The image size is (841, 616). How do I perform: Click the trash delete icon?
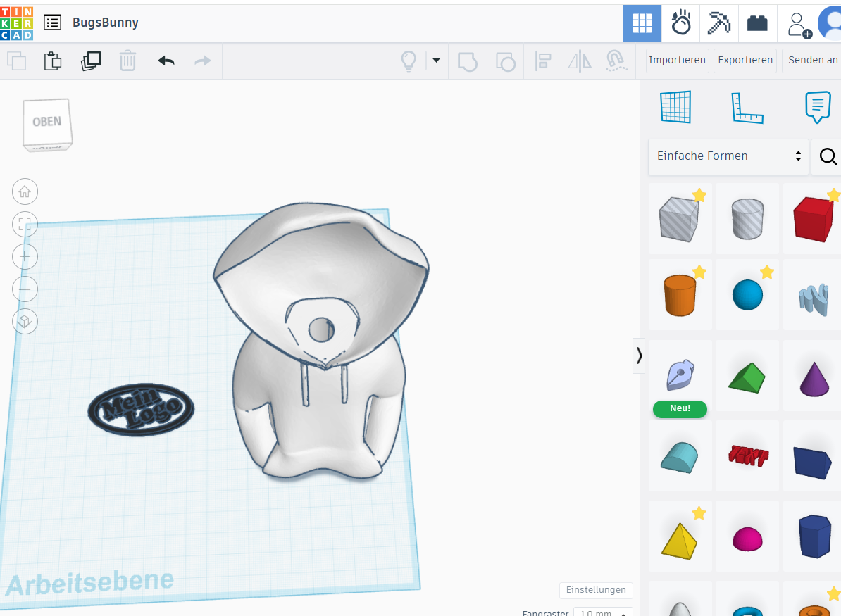[x=127, y=61]
